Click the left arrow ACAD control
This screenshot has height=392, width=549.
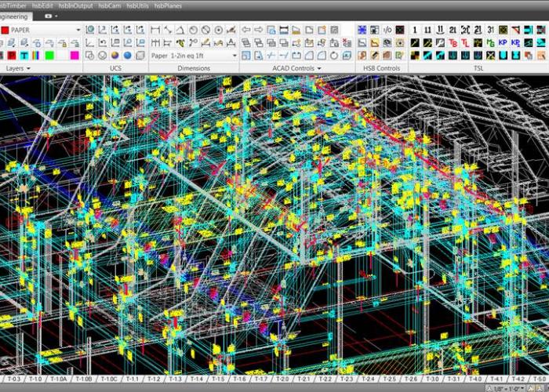pyautogui.click(x=246, y=30)
